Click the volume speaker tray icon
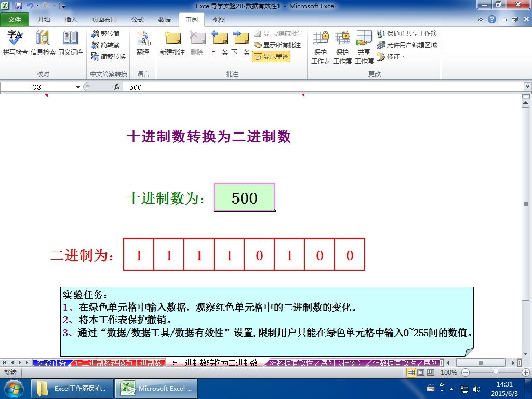 point(477,389)
